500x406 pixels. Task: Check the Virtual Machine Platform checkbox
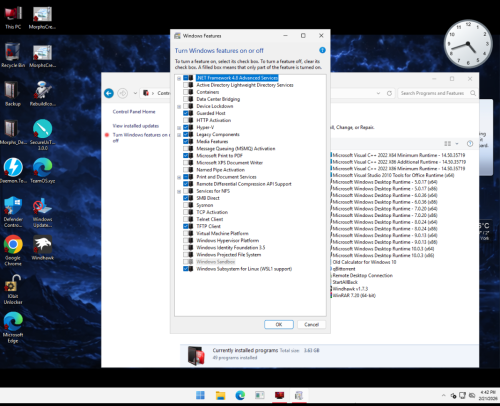(x=186, y=233)
